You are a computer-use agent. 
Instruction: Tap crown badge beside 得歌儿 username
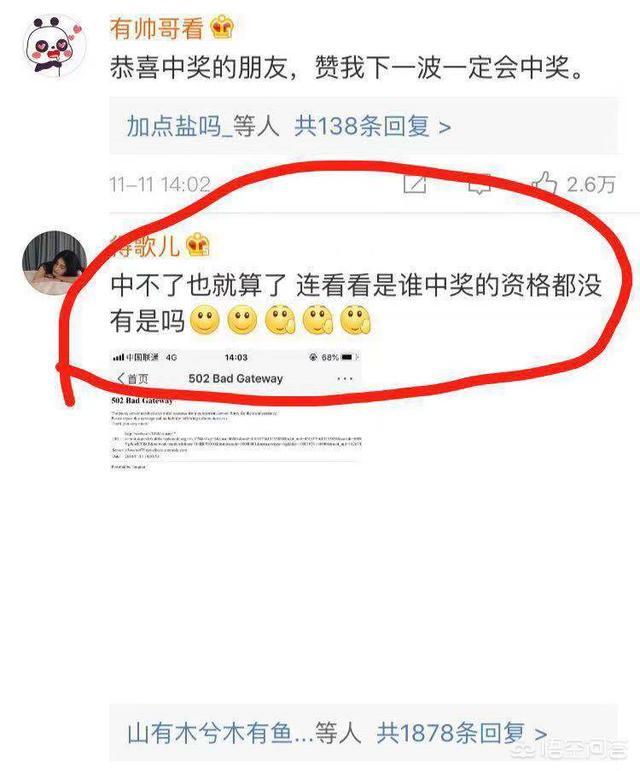pyautogui.click(x=197, y=244)
